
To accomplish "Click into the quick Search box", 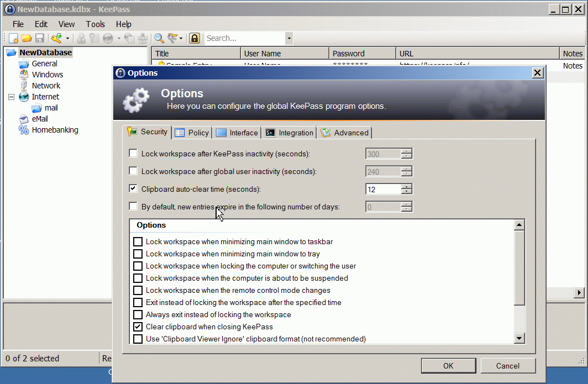I will pos(244,38).
